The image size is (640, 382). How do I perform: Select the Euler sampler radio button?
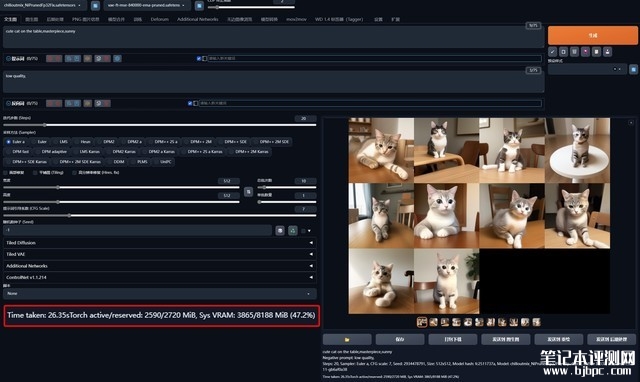point(39,142)
